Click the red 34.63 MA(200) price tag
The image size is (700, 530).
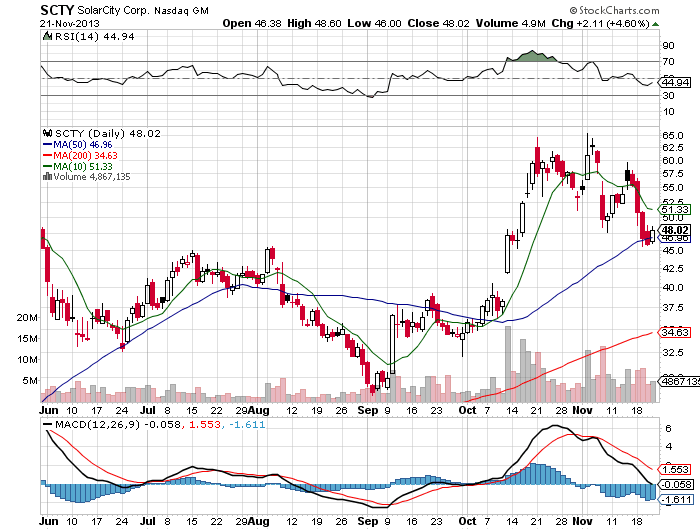pos(675,332)
